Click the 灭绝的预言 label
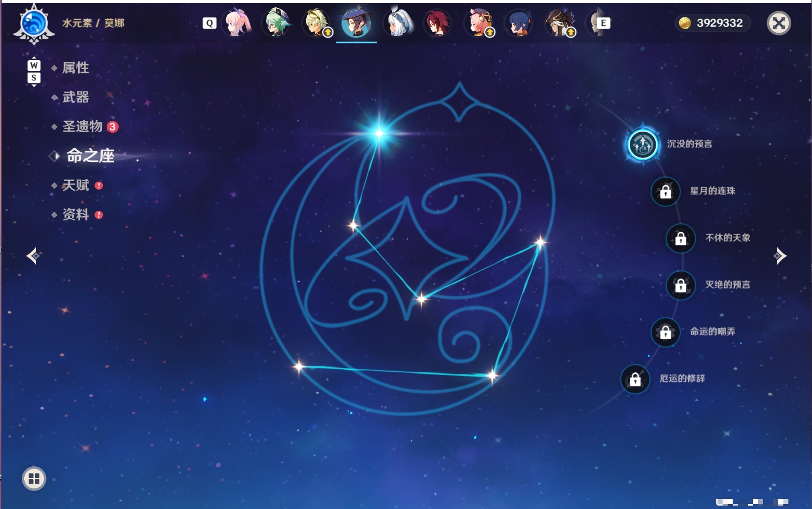The width and height of the screenshot is (812, 509). click(728, 285)
